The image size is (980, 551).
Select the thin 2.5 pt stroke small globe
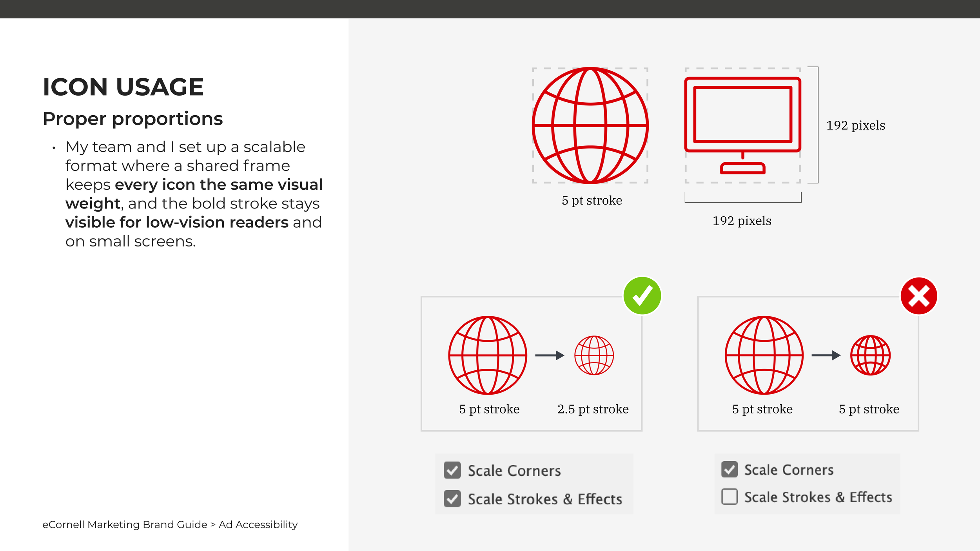click(x=594, y=355)
